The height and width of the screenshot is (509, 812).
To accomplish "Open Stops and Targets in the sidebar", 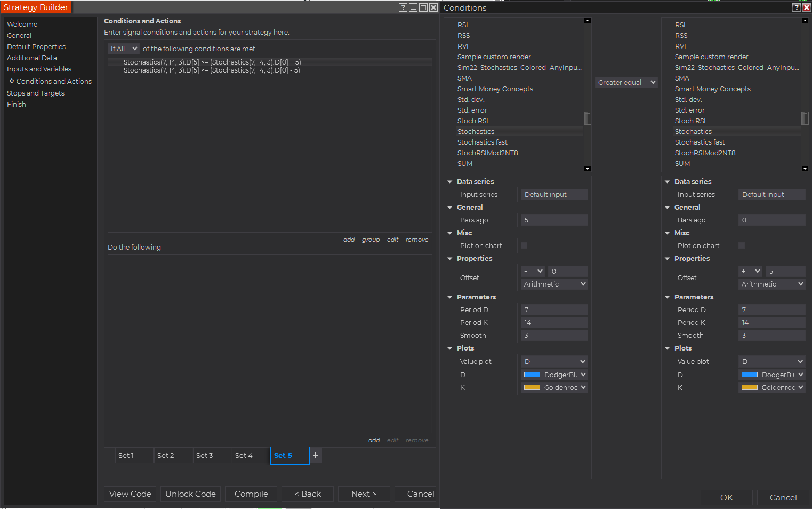I will click(x=36, y=93).
